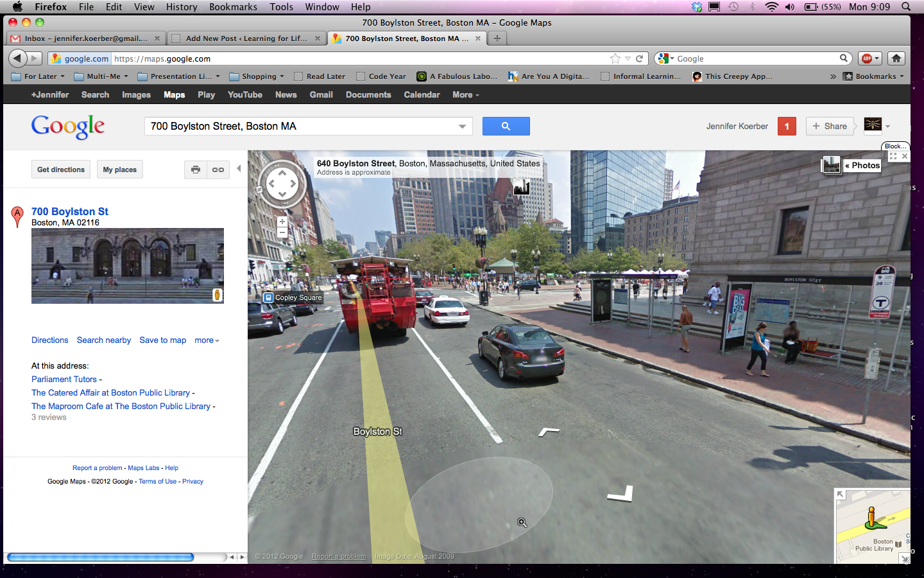924x578 pixels.
Task: Switch to the Add New Post tab
Action: click(246, 39)
